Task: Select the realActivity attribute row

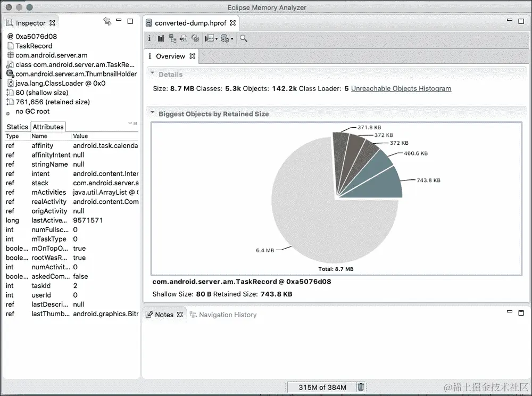Action: pos(72,202)
